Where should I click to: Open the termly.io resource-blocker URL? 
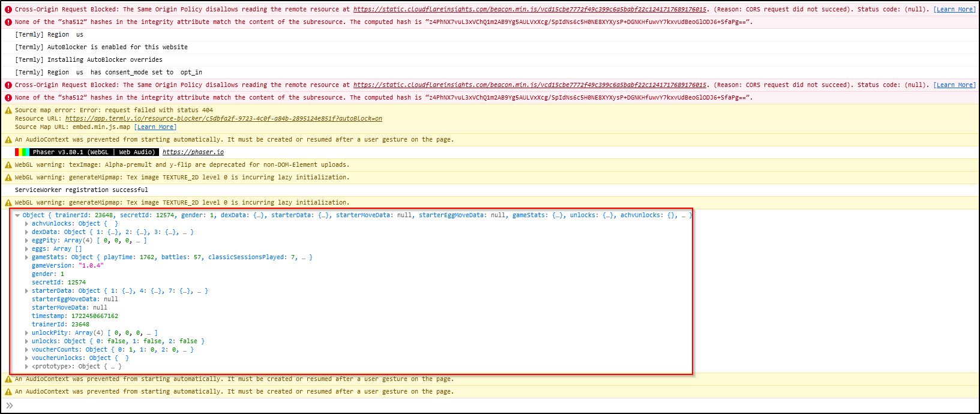tap(223, 119)
